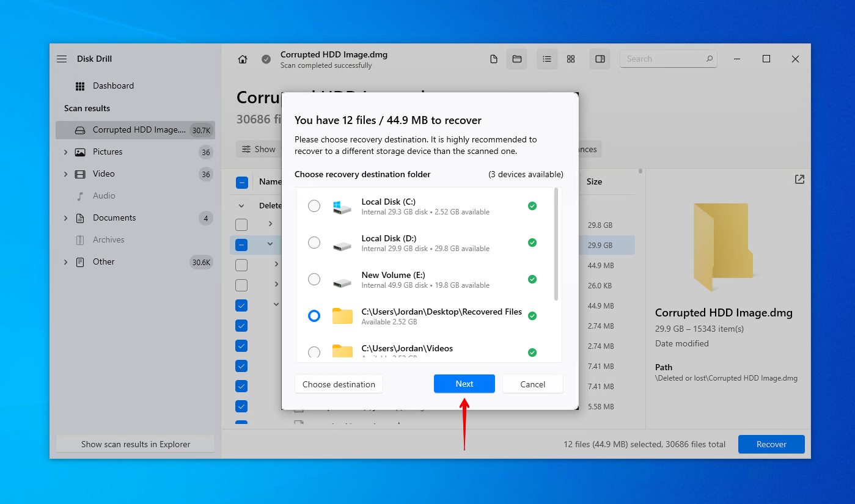Choose New Volume (E:) radio button

tap(314, 280)
